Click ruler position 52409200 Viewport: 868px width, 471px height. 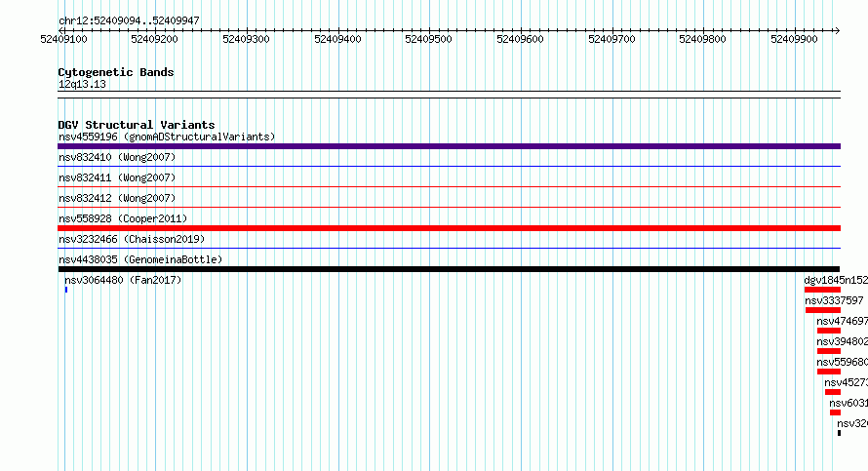154,39
